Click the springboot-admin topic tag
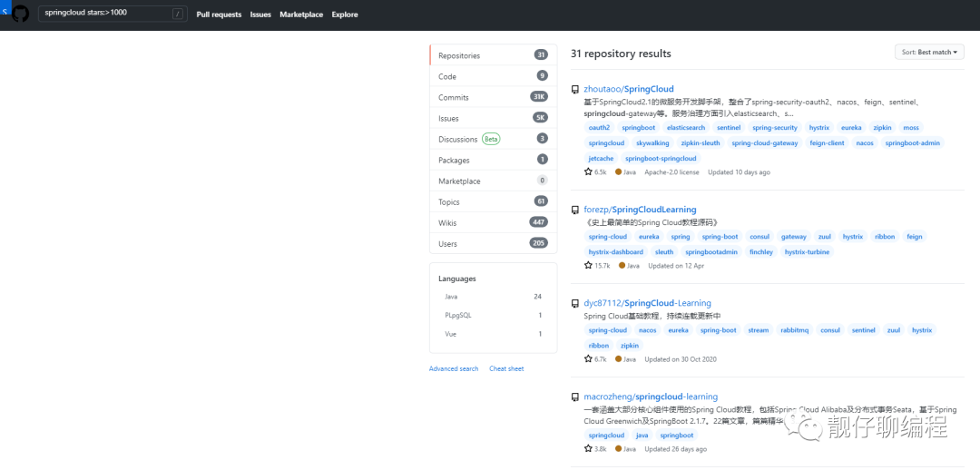Viewport: 980px width, 470px height. (913, 143)
